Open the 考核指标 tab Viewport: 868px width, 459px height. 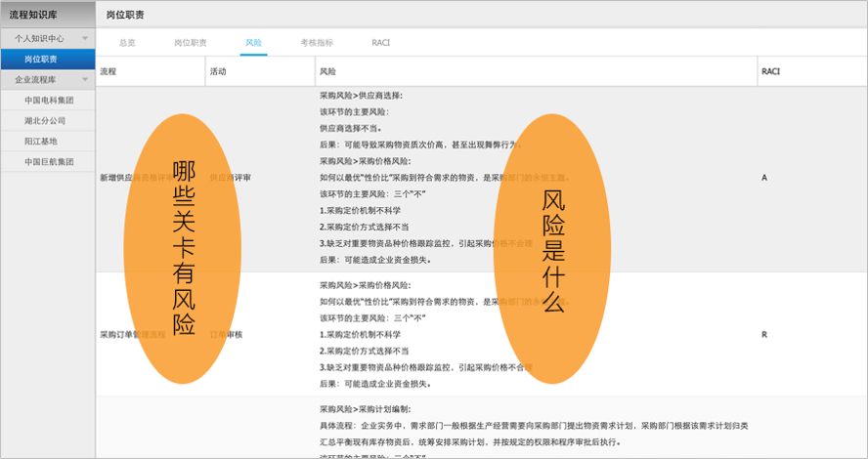(x=317, y=43)
